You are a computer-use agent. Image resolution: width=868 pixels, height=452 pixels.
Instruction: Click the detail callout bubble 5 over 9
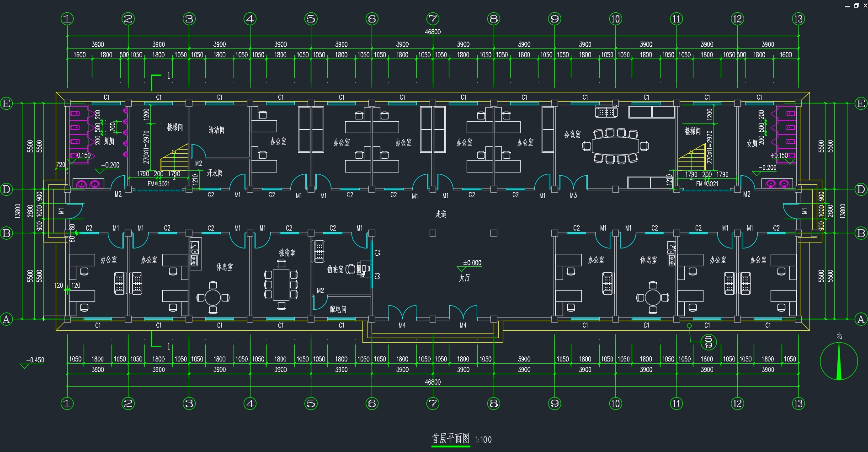coord(708,342)
